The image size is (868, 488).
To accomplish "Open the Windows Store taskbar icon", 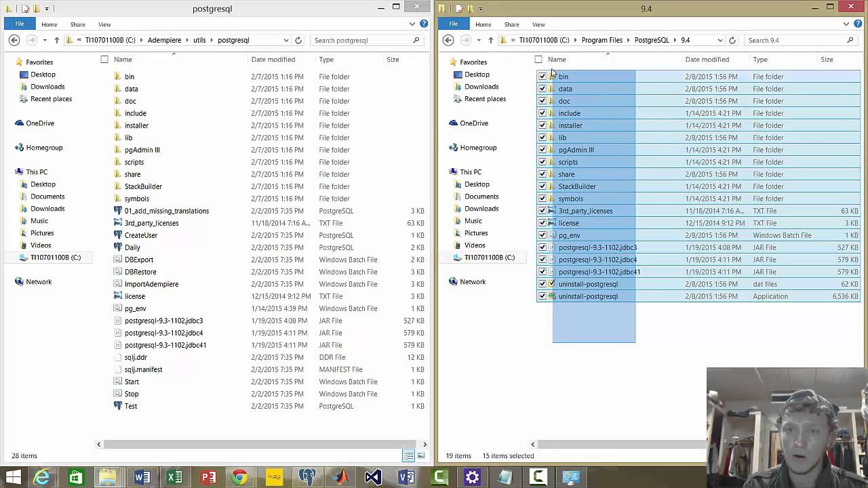I will 75,477.
